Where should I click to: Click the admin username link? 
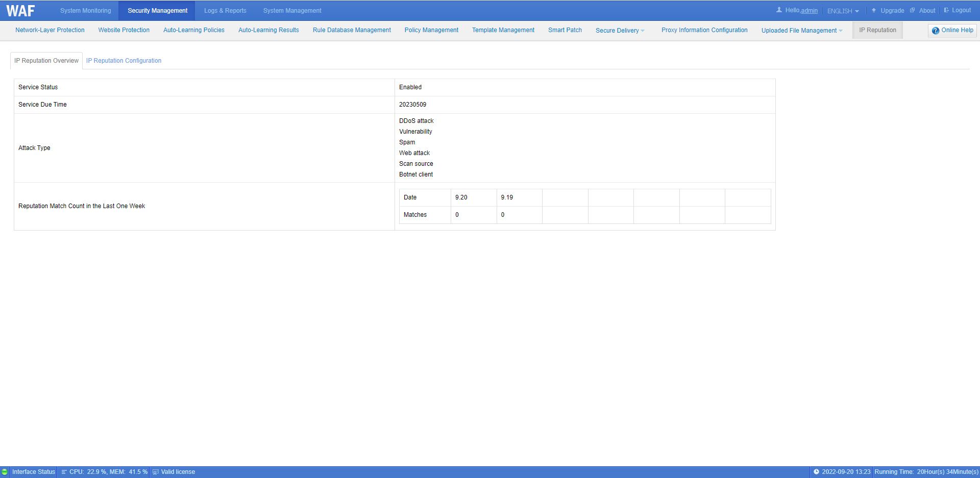[x=809, y=11]
